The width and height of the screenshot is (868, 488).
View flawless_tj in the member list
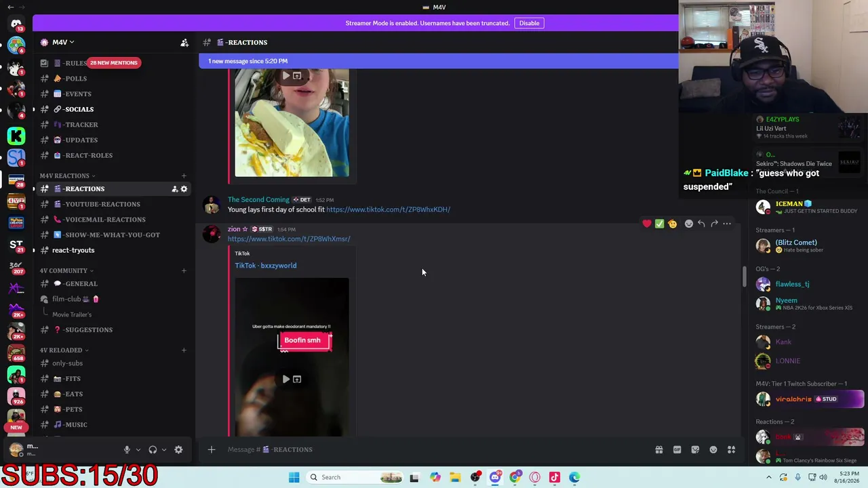coord(807,285)
